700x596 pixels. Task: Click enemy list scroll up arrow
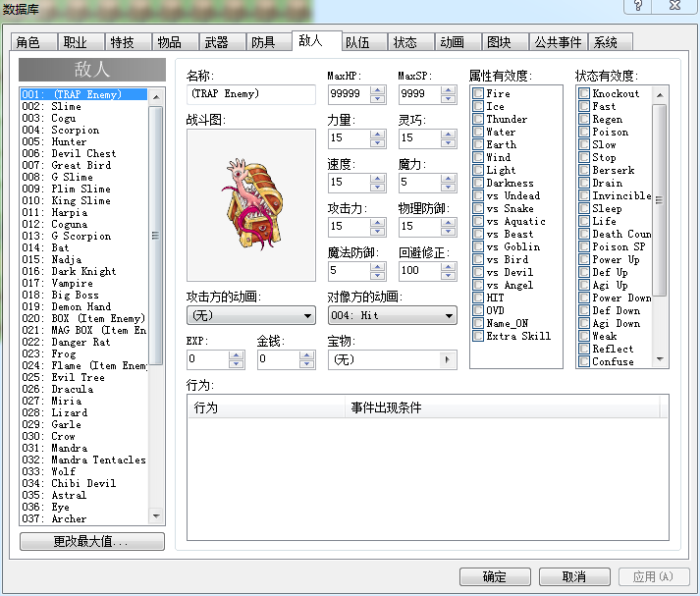pyautogui.click(x=156, y=97)
